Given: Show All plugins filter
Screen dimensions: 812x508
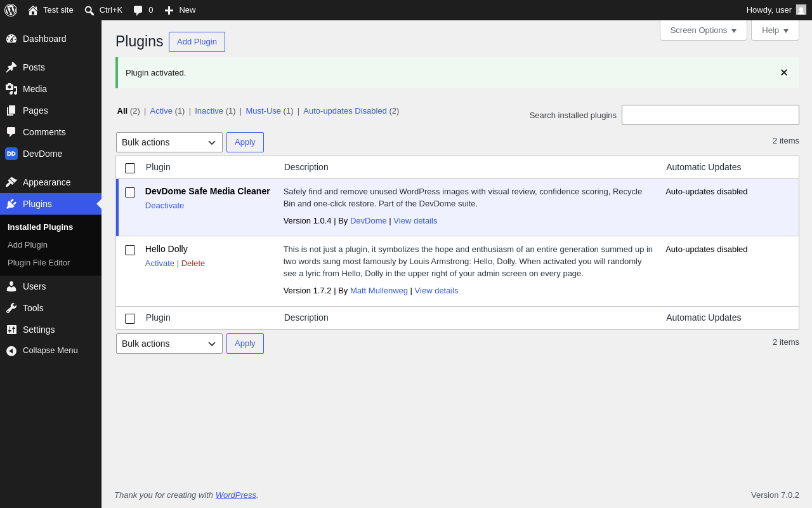Looking at the screenshot, I should [x=122, y=111].
